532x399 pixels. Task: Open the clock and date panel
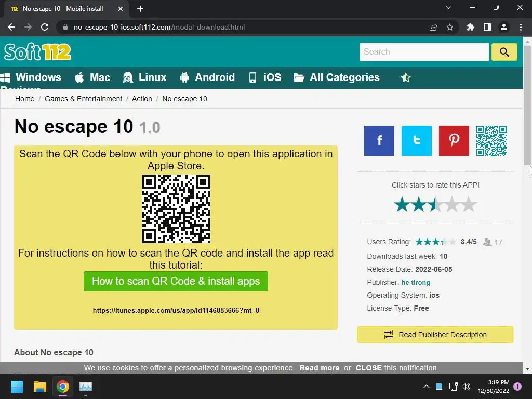click(x=494, y=387)
